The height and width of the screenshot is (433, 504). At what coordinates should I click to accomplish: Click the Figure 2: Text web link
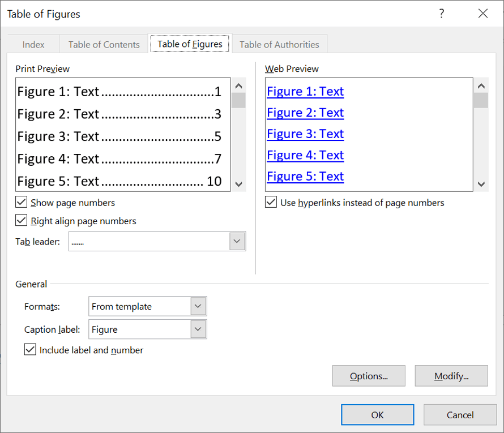click(305, 113)
